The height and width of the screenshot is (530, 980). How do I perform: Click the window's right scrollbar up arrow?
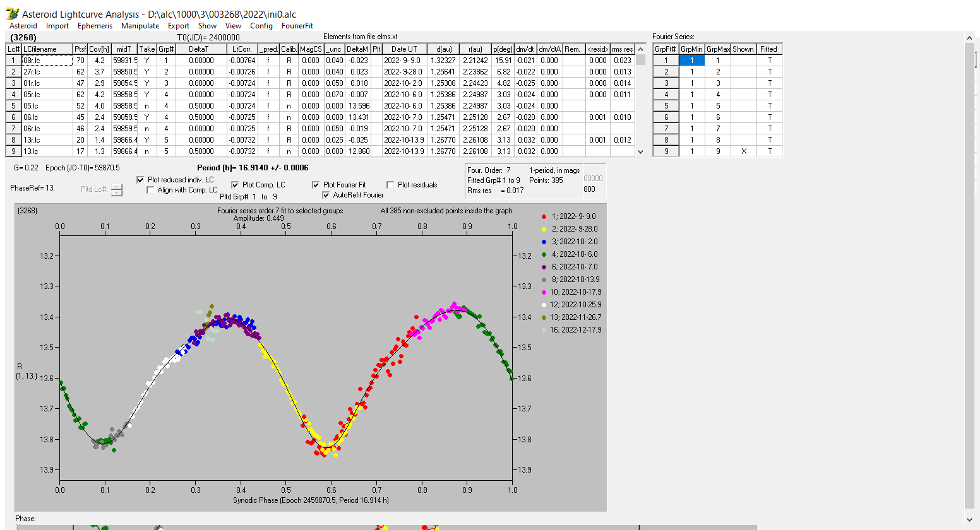pos(970,38)
